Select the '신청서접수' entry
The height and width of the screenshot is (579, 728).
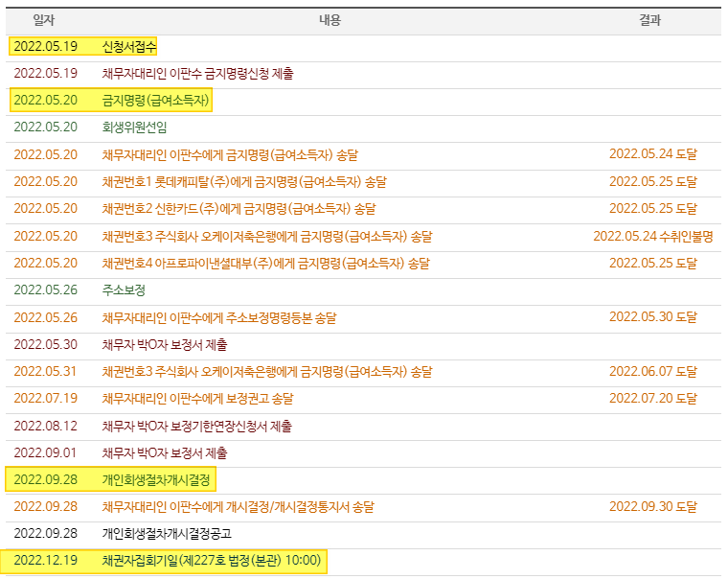[129, 46]
